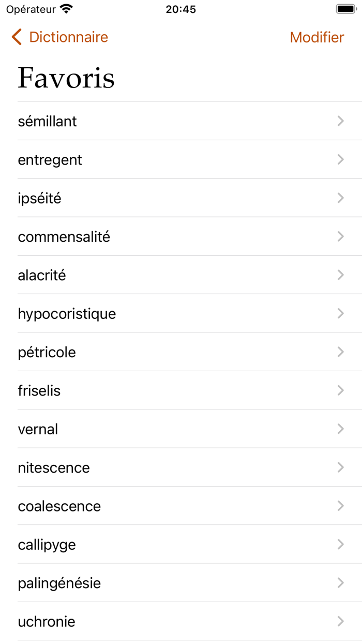Select coalescence from the favorites
This screenshot has height=644, width=362.
point(155,506)
